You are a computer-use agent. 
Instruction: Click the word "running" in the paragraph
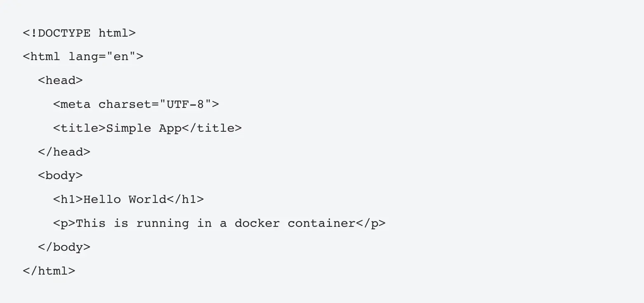[x=162, y=224]
